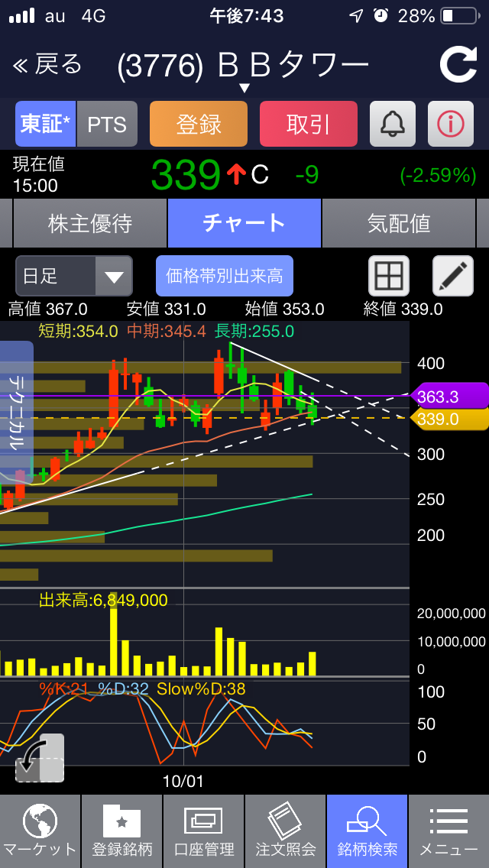Switch to the 気配値 tab
Screen dimensions: 489x868
pos(399,223)
